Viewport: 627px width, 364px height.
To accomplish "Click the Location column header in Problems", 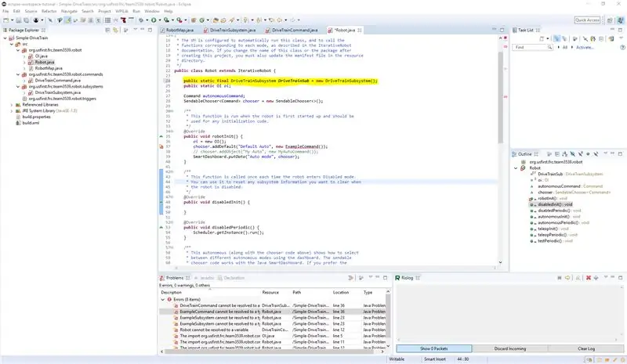I will (x=341, y=293).
